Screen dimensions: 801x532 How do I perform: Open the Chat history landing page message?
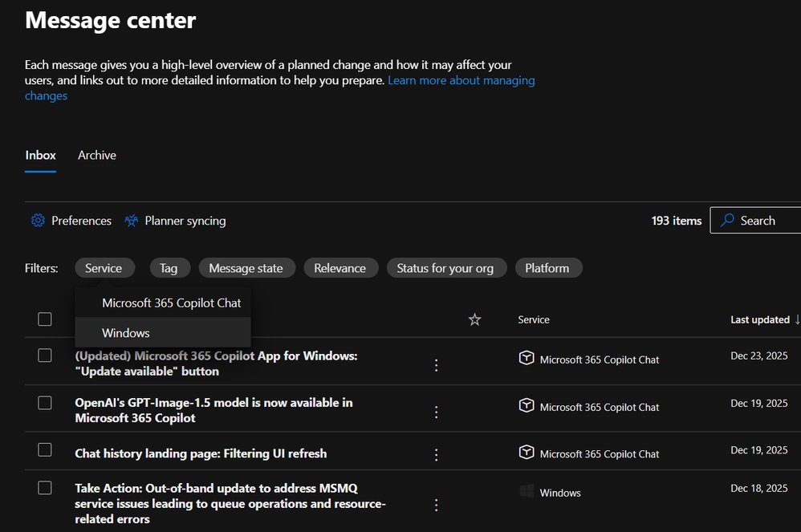201,453
